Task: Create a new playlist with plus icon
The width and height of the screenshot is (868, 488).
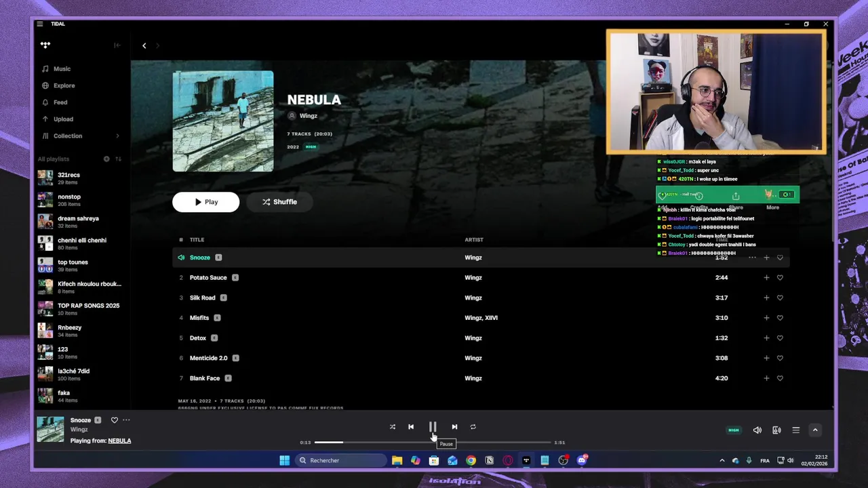Action: coord(106,159)
